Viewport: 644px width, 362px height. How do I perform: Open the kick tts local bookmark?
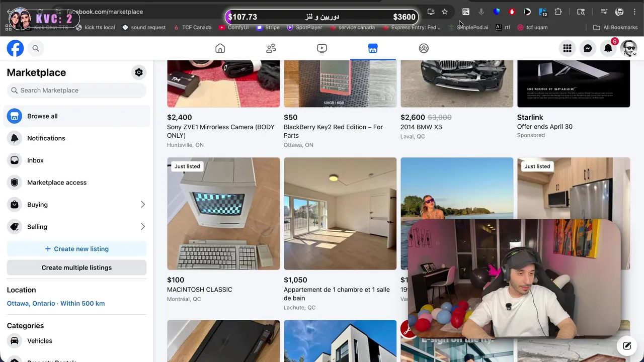(x=95, y=28)
